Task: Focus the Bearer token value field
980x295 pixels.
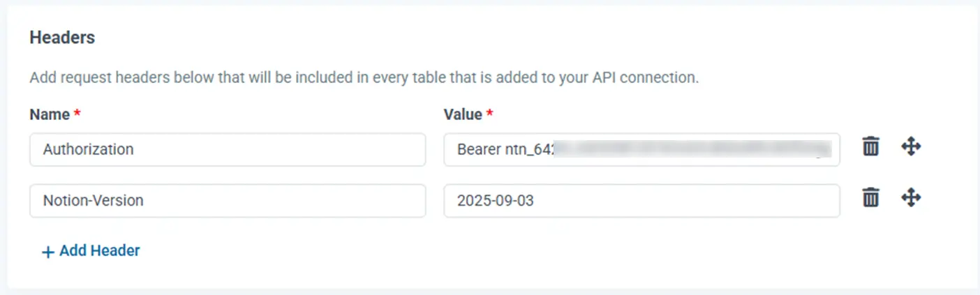Action: (x=641, y=149)
